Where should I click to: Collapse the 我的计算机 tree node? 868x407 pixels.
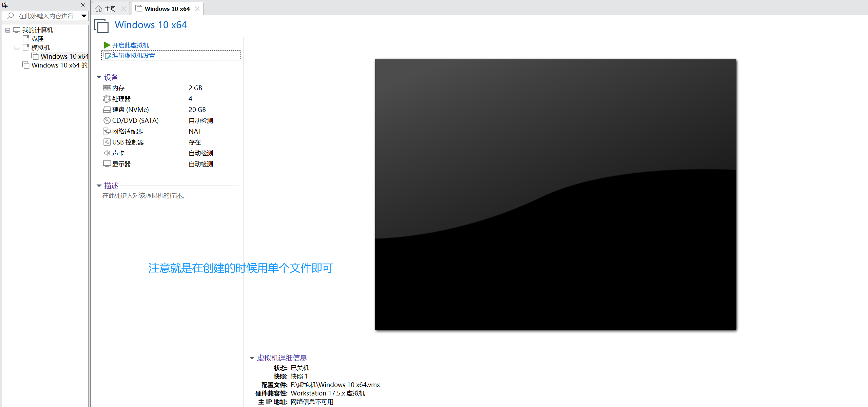7,30
